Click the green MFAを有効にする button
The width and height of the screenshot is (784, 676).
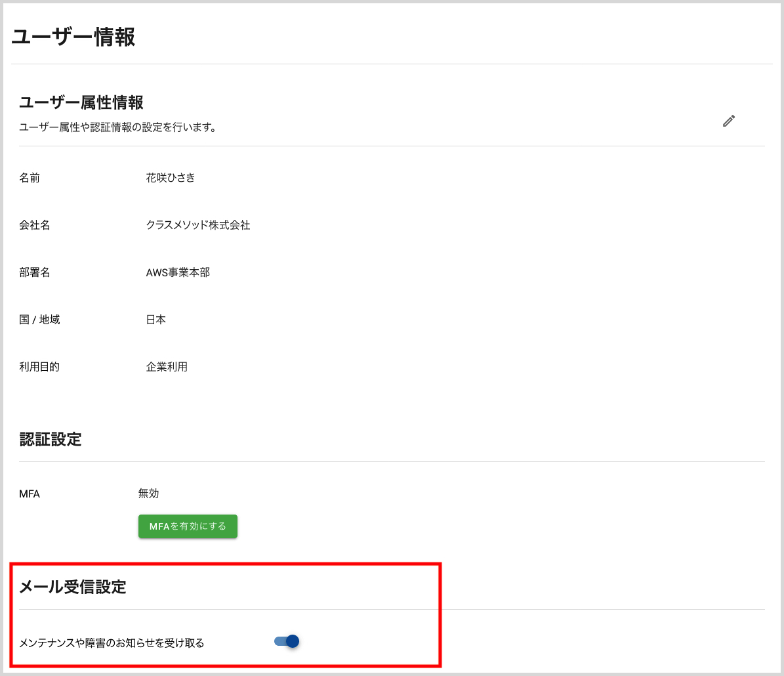(188, 526)
